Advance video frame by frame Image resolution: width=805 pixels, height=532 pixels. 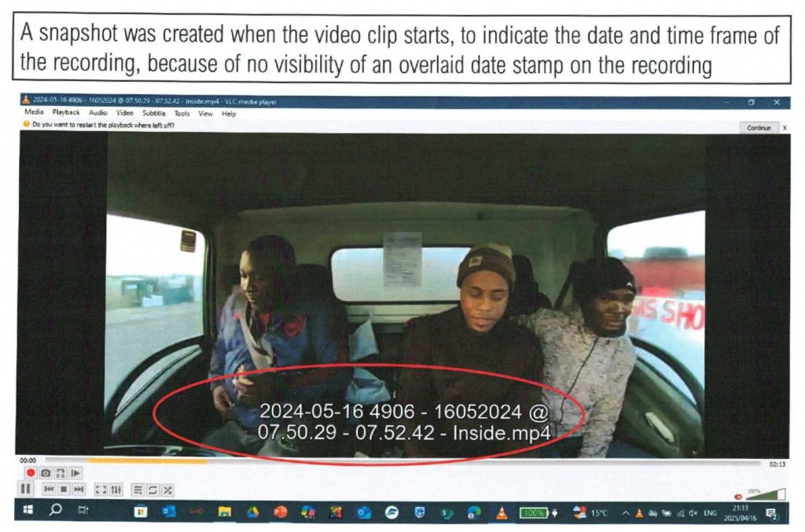pos(75,473)
